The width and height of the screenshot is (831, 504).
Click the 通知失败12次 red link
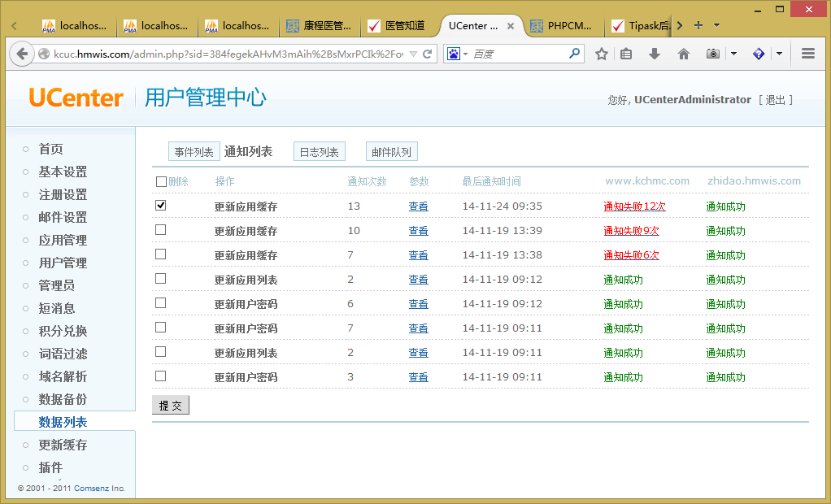634,206
